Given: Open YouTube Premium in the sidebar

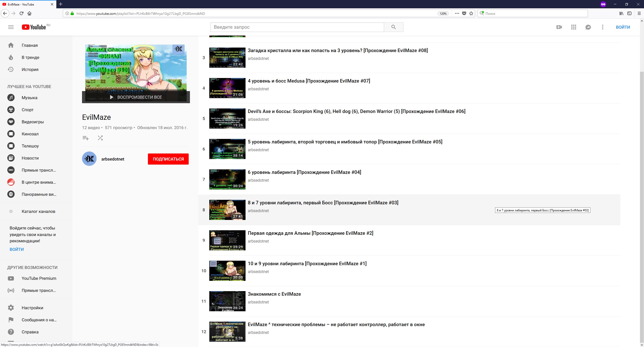Looking at the screenshot, I should 39,278.
